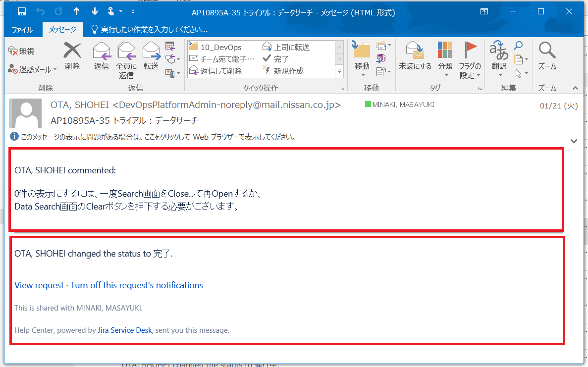Run チーム宛て電子 quick step
This screenshot has height=367, width=588.
pyautogui.click(x=222, y=59)
